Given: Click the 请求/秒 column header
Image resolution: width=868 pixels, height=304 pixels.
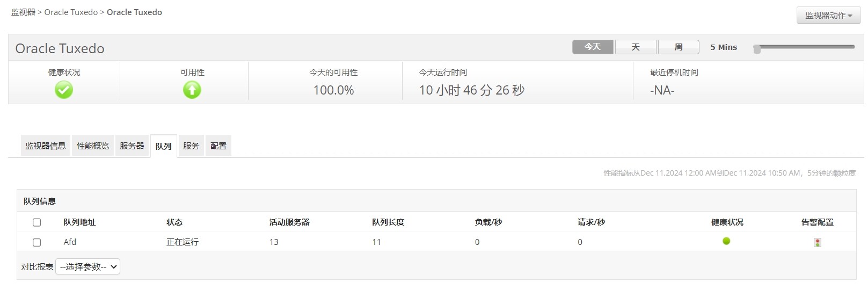Looking at the screenshot, I should [591, 222].
